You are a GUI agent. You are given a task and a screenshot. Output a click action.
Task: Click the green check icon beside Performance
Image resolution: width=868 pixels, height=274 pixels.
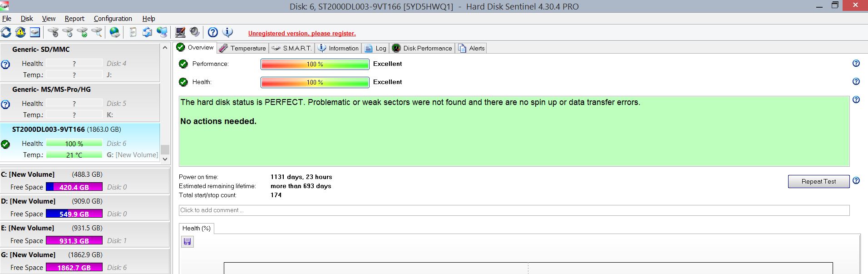point(183,64)
